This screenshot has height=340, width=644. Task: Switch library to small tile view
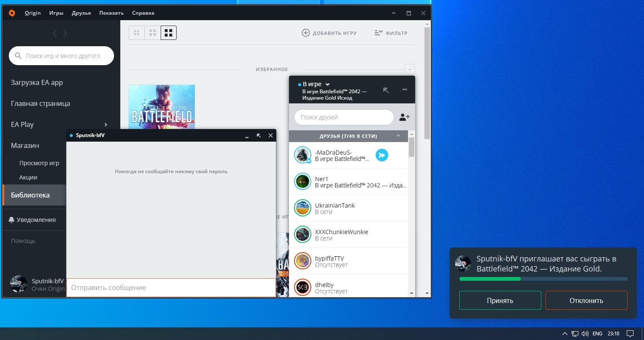(137, 33)
